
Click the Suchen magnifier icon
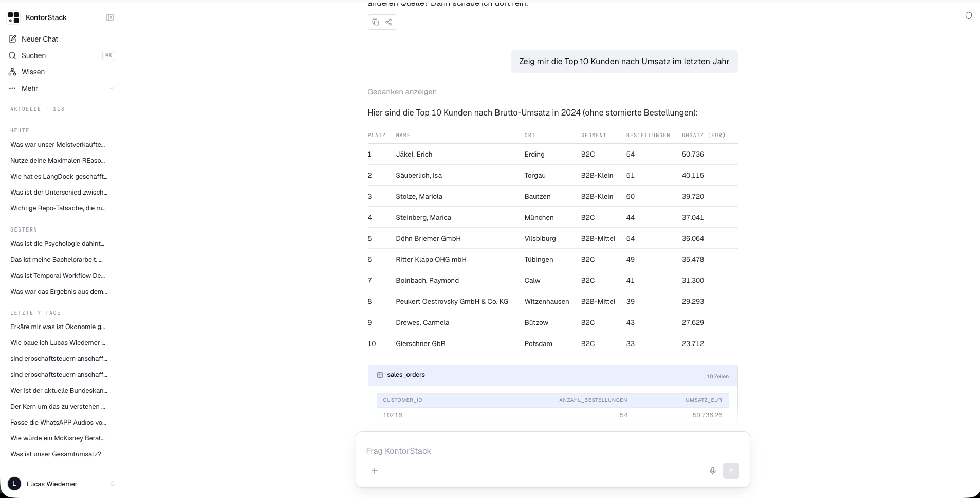click(12, 55)
